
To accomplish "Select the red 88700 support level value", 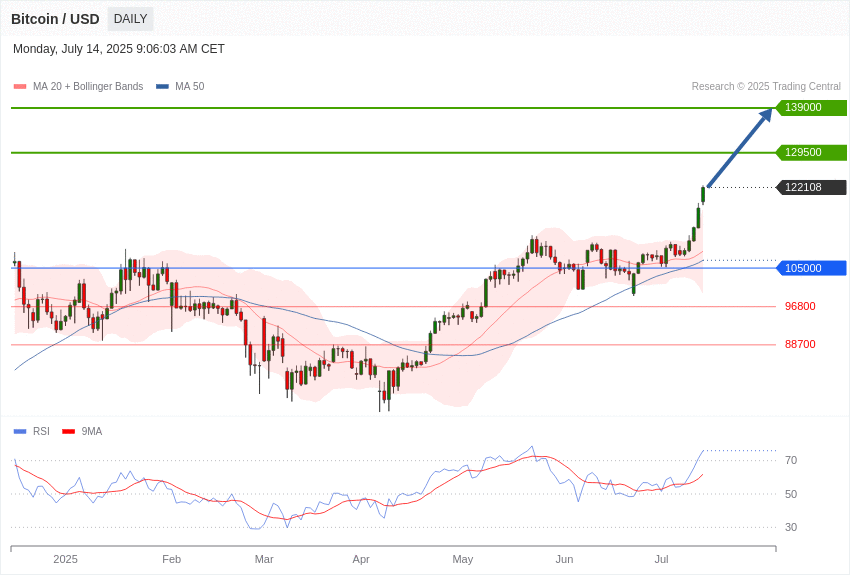I will point(800,344).
